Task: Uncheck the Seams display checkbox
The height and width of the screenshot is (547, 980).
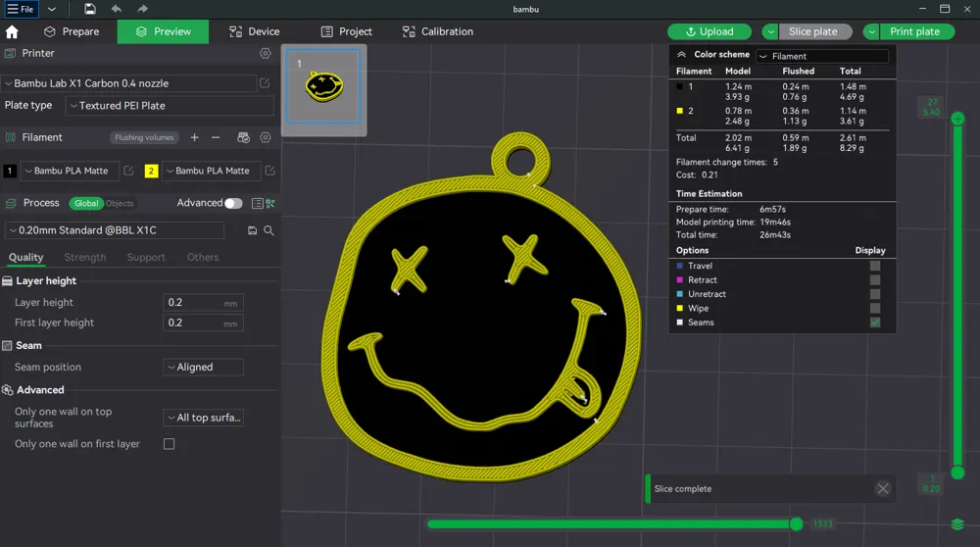Action: [875, 323]
